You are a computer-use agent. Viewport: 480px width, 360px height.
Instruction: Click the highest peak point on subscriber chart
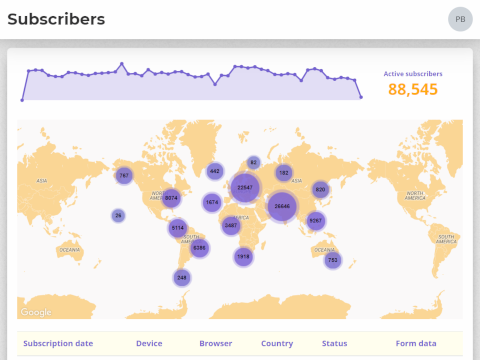pos(122,63)
